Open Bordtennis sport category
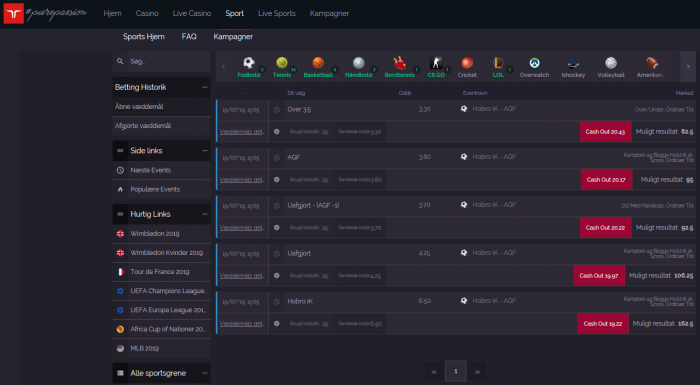This screenshot has height=385, width=700. click(x=400, y=63)
